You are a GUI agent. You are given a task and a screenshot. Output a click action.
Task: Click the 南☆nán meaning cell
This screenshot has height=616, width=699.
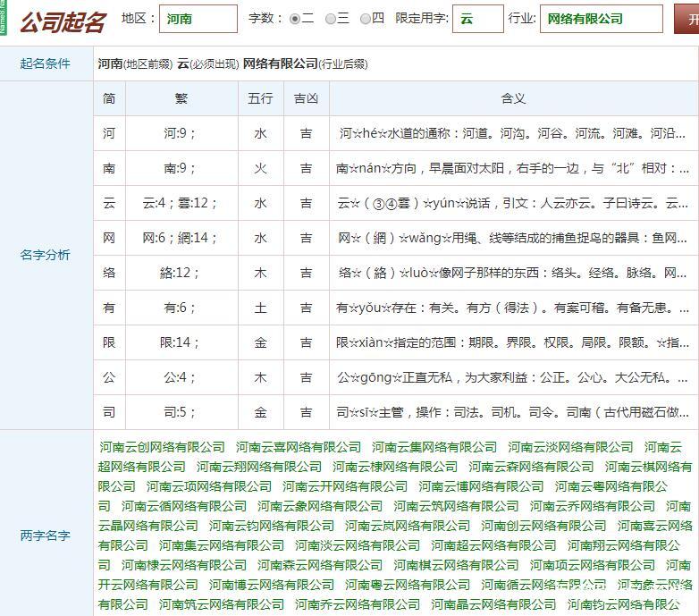point(514,168)
